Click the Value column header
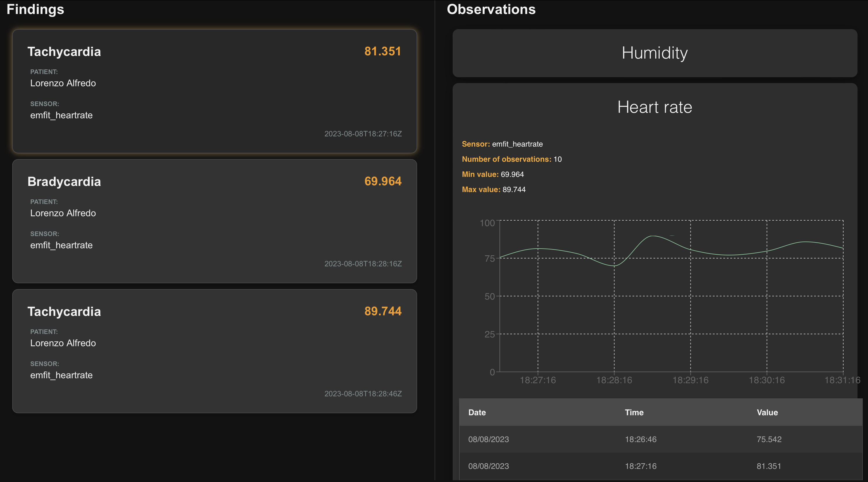This screenshot has width=868, height=482. tap(767, 412)
